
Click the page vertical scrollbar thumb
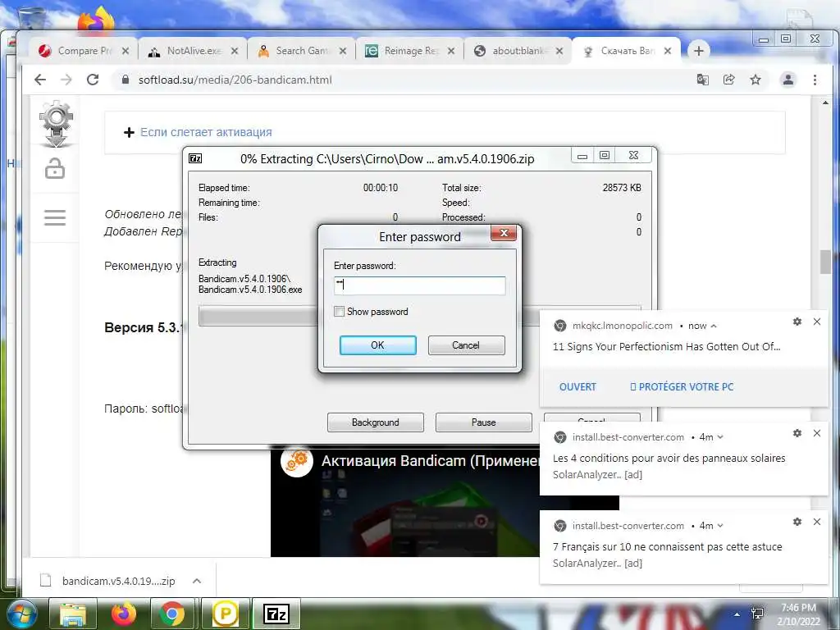point(825,262)
